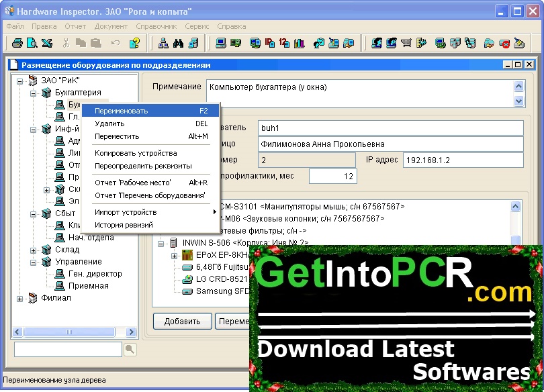Image resolution: width=544 pixels, height=392 pixels.
Task: Choose История ревизий in context menu
Action: pos(150,225)
